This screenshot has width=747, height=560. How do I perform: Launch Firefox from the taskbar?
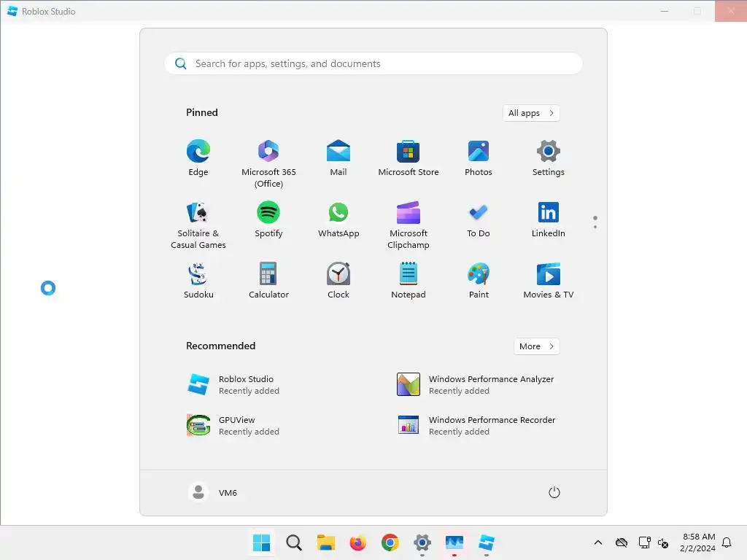pos(357,542)
